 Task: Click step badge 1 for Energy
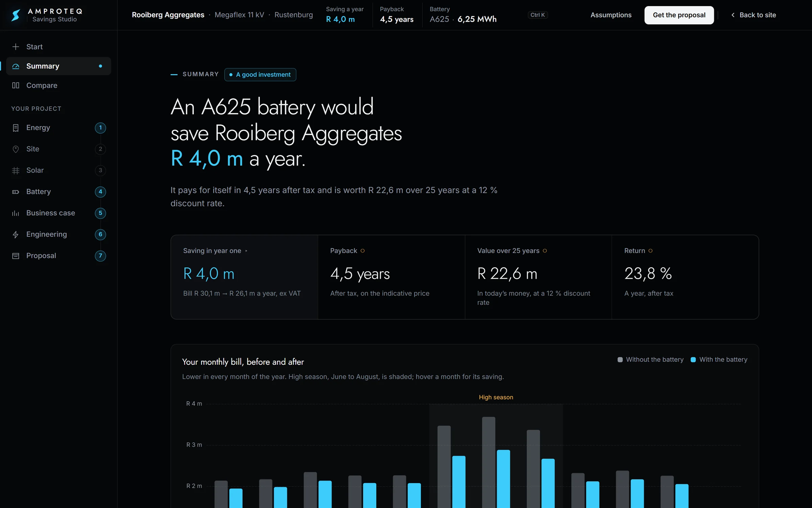coord(100,128)
